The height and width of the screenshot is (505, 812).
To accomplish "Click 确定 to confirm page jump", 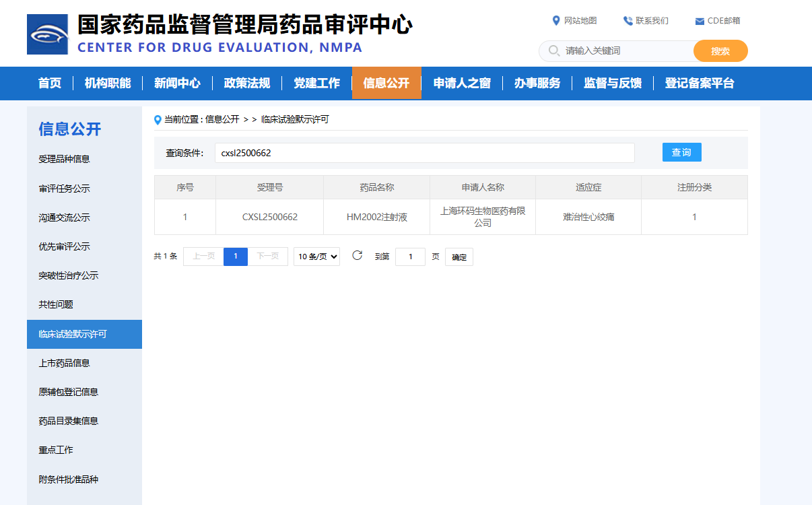I will tap(459, 257).
